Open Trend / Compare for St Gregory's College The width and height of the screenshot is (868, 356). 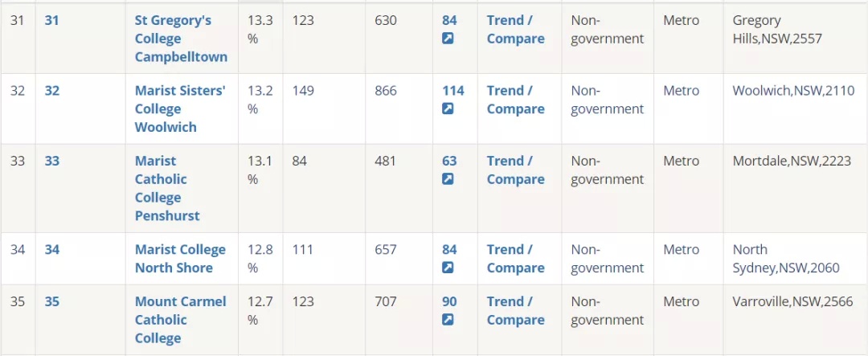click(515, 30)
